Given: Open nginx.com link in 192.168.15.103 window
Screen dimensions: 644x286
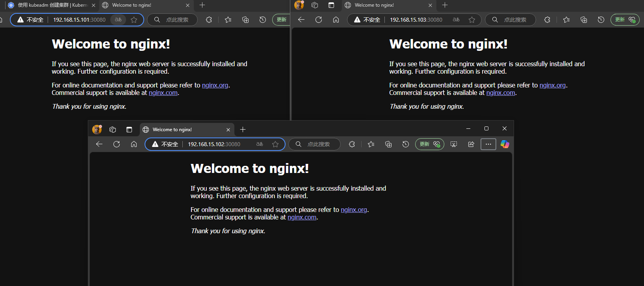Looking at the screenshot, I should click(501, 93).
